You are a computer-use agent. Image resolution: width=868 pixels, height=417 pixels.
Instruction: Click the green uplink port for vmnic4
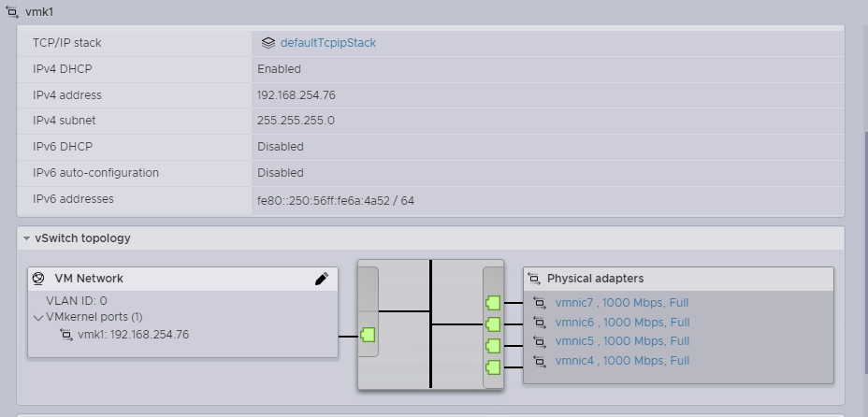pos(493,367)
